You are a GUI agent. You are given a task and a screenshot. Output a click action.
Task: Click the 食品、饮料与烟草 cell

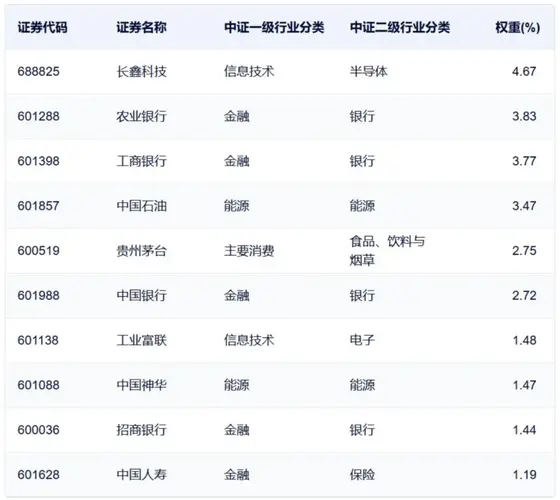[x=387, y=251]
